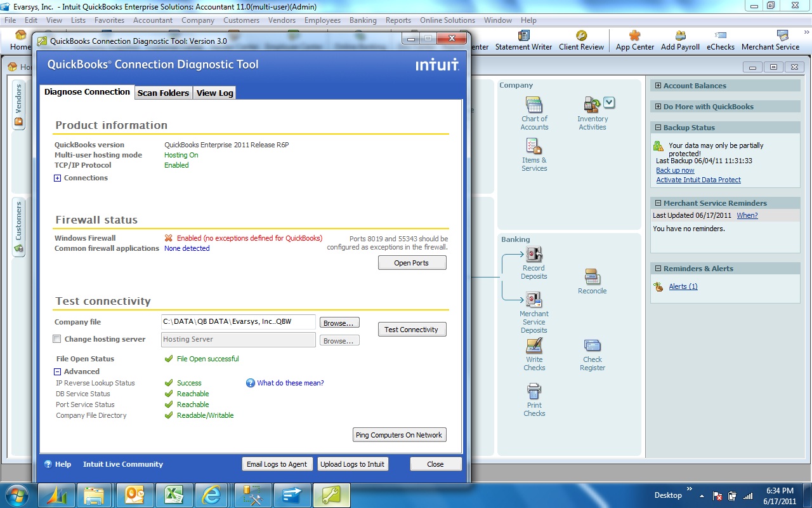812x508 pixels.
Task: Open the Vendors side tab
Action: (18, 105)
